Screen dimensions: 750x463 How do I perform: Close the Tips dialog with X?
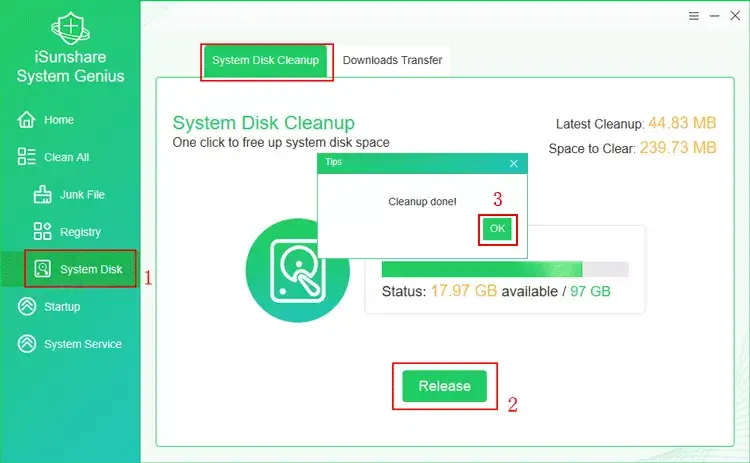click(514, 164)
